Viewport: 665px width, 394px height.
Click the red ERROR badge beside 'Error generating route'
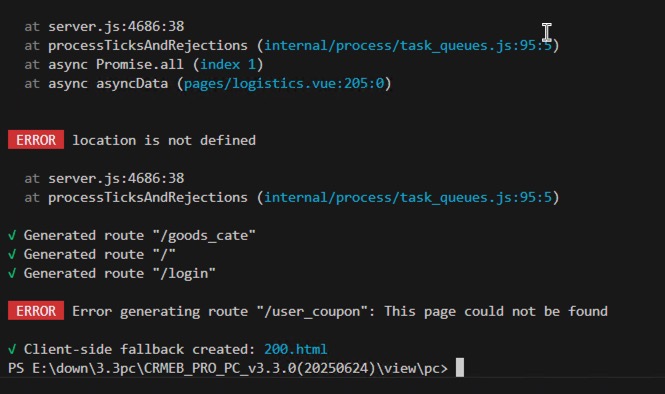point(36,311)
